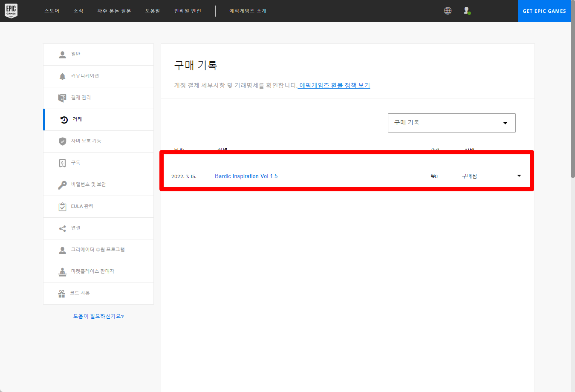The image size is (575, 392).
Task: Click the 도움이 필요하신가요? link
Action: (98, 316)
